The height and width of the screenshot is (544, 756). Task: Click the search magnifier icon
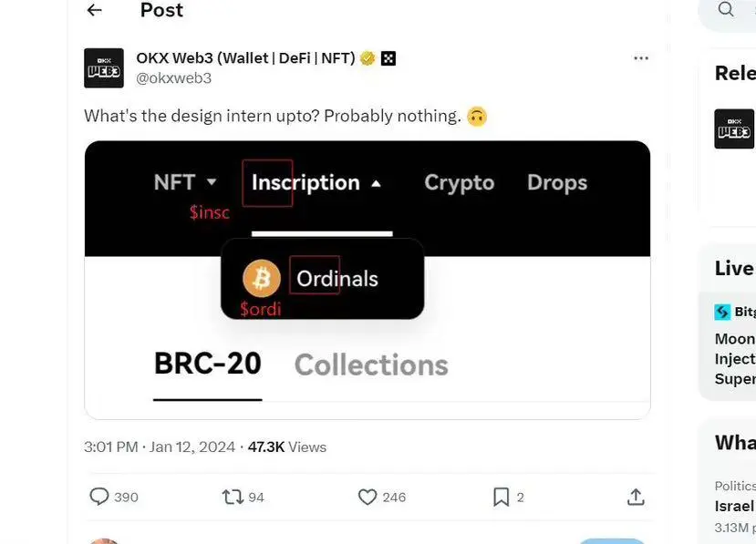[x=726, y=9]
